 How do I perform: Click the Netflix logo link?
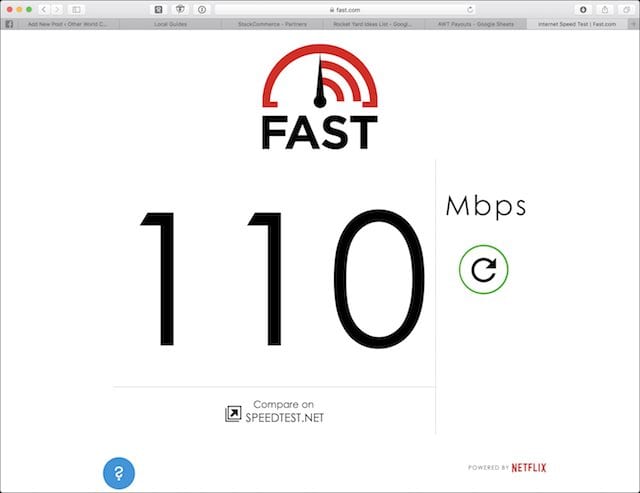[529, 468]
